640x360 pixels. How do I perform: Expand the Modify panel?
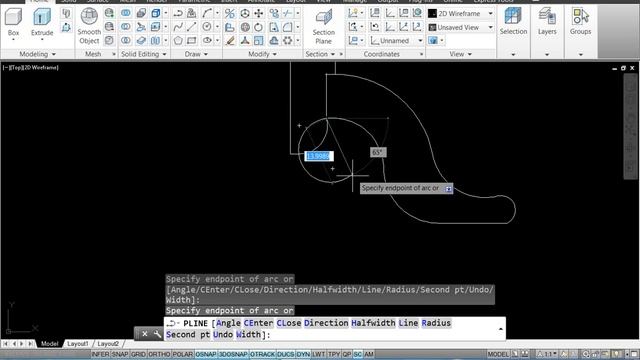(262, 54)
